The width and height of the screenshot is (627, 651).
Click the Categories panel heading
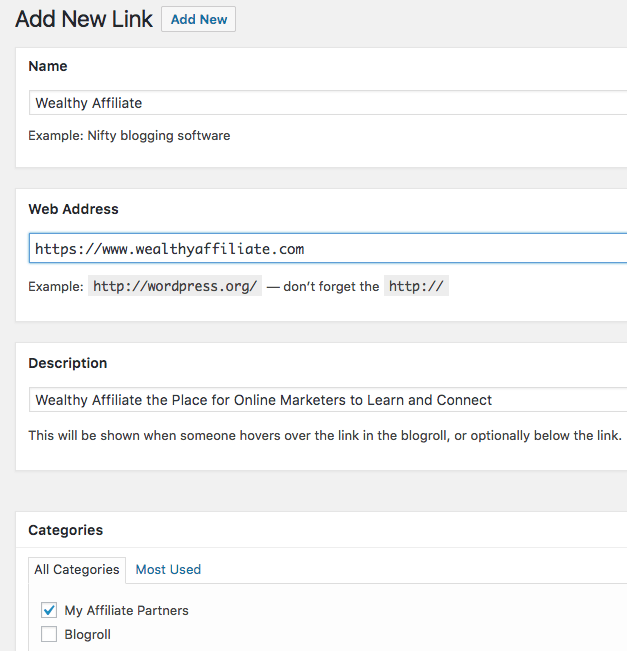point(66,530)
